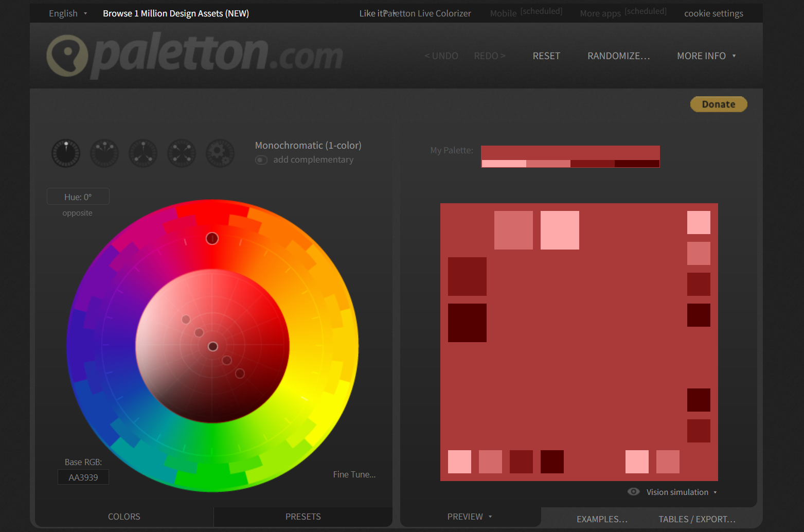
Task: Switch to the COLORS tab
Action: (x=124, y=517)
